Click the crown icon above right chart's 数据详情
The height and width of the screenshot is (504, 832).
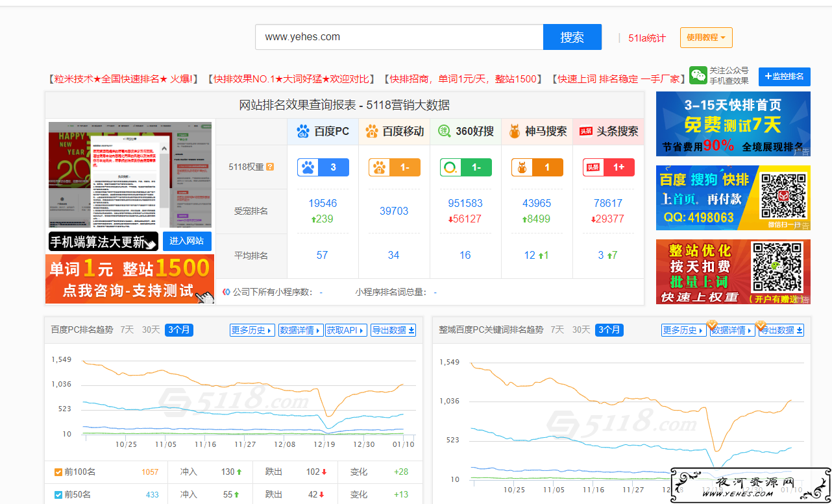[712, 324]
